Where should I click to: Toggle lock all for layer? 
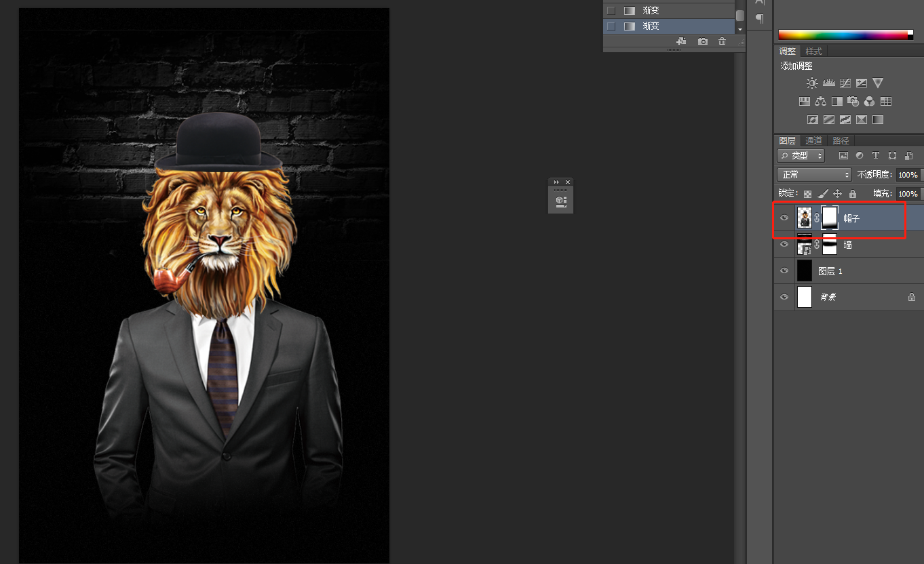coord(852,194)
